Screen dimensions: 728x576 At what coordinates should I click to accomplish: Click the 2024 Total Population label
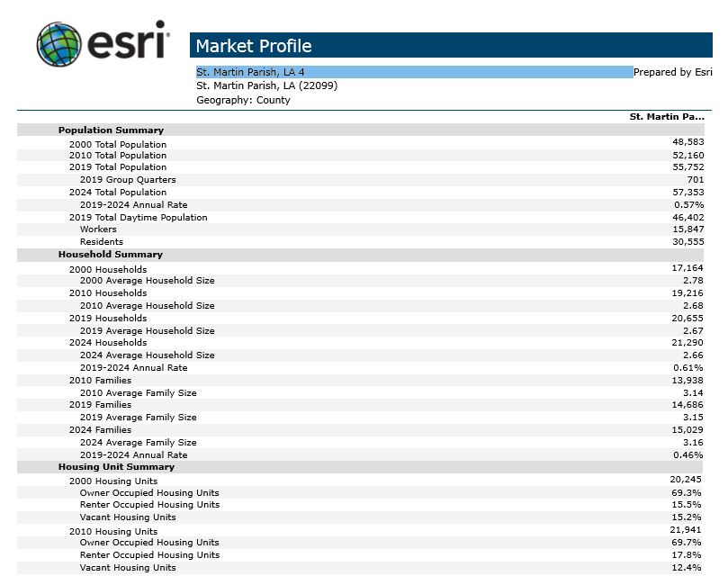pyautogui.click(x=118, y=193)
